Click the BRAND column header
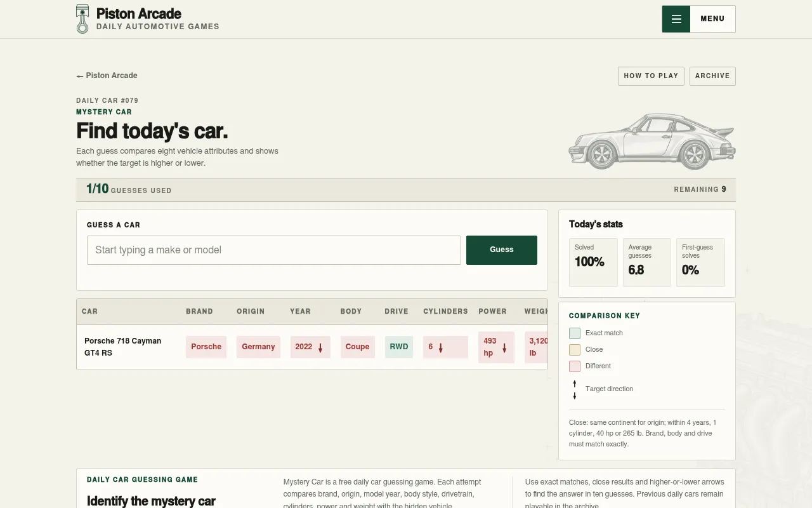The width and height of the screenshot is (812, 508). pyautogui.click(x=199, y=312)
